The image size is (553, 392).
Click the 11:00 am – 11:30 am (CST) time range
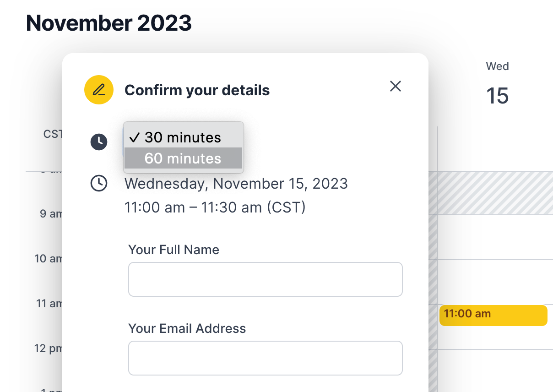215,207
